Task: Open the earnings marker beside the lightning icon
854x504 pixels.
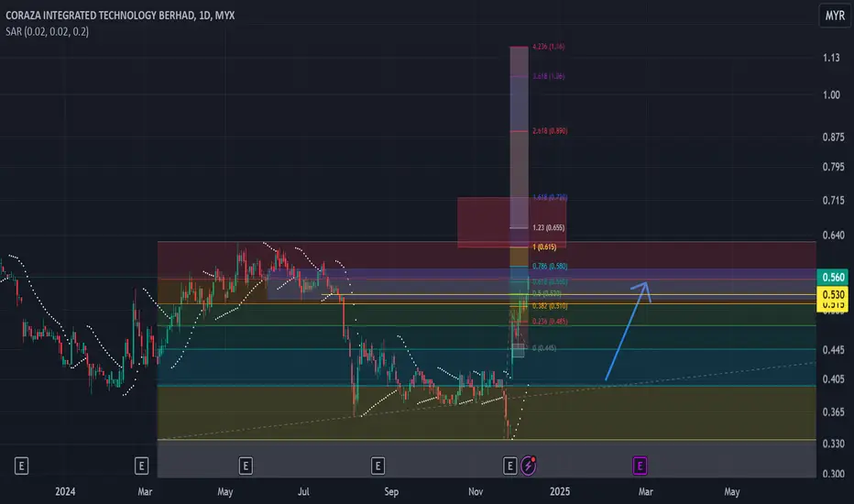Action: pyautogui.click(x=509, y=466)
